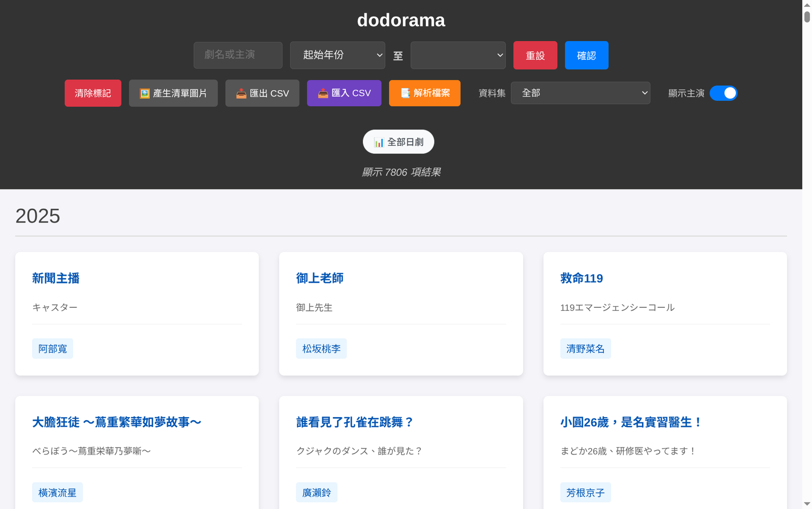This screenshot has height=509, width=812.
Task: Open 大膽狂徒 ～蔦重繁華如夢故事～ title
Action: click(x=117, y=422)
